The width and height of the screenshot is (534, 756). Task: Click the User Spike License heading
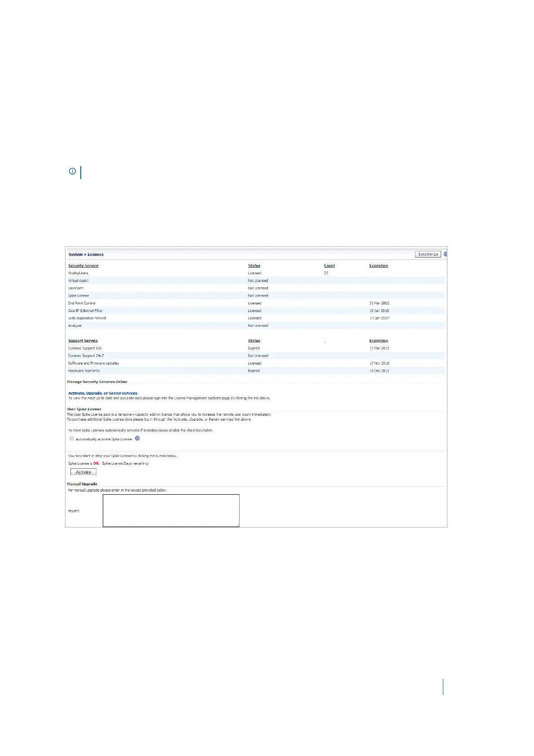pyautogui.click(x=84, y=409)
